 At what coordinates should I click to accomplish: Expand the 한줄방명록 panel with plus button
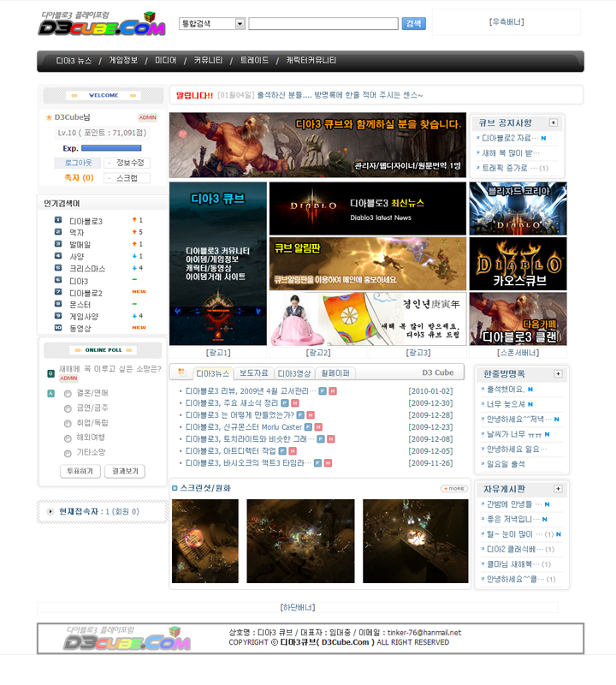[558, 373]
